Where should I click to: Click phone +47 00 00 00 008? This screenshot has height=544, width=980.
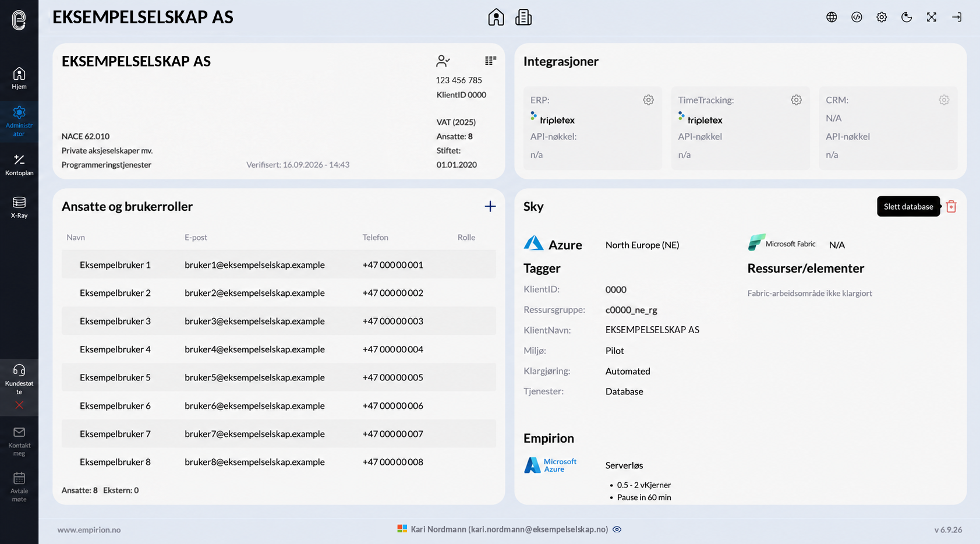point(392,462)
